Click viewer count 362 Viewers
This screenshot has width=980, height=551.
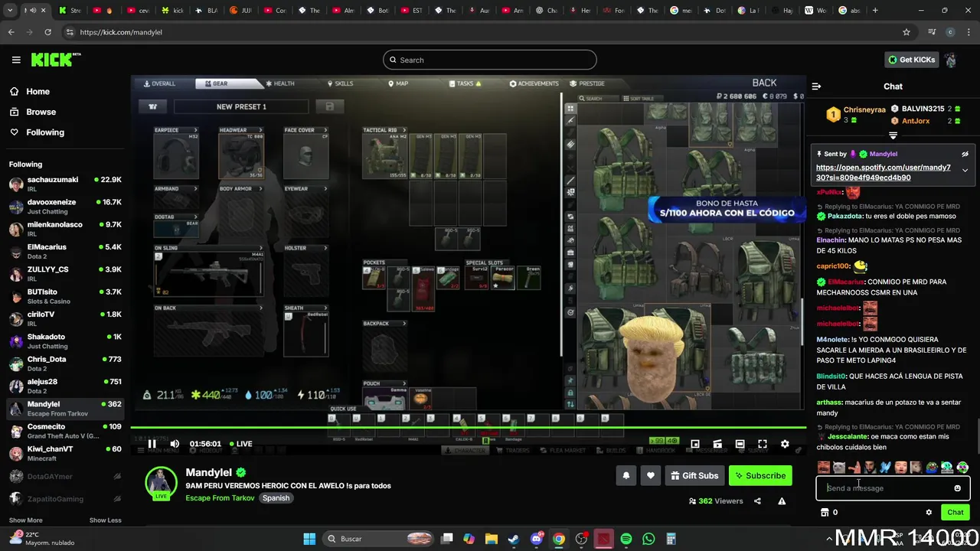click(716, 501)
